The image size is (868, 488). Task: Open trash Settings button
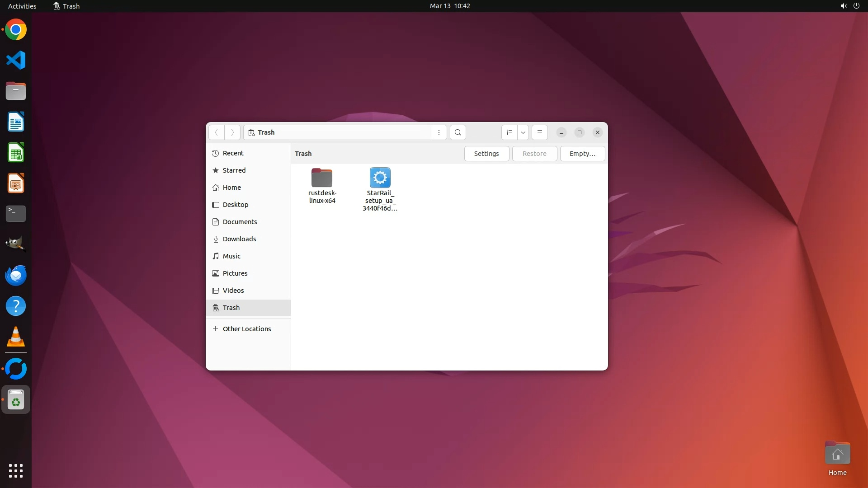coord(486,154)
